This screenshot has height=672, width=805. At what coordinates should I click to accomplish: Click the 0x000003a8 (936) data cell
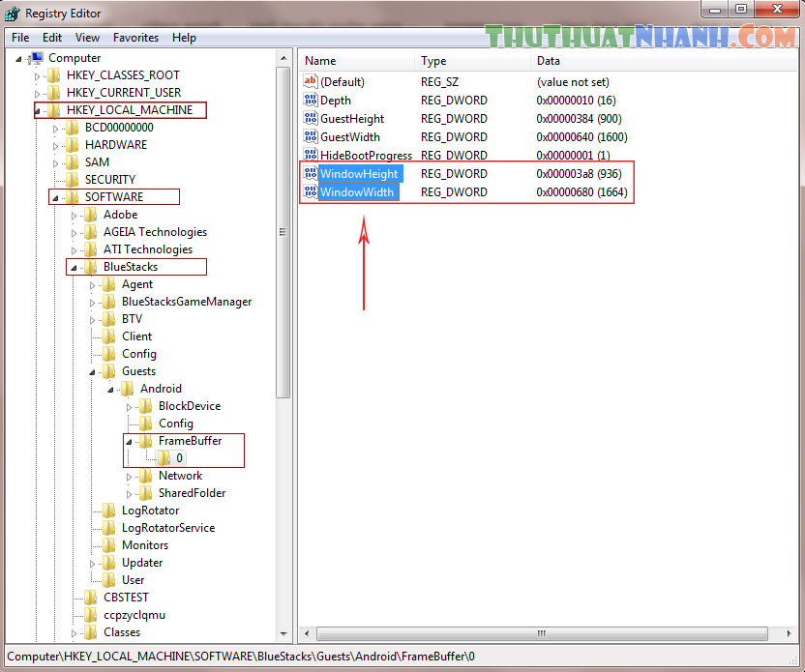(x=579, y=174)
